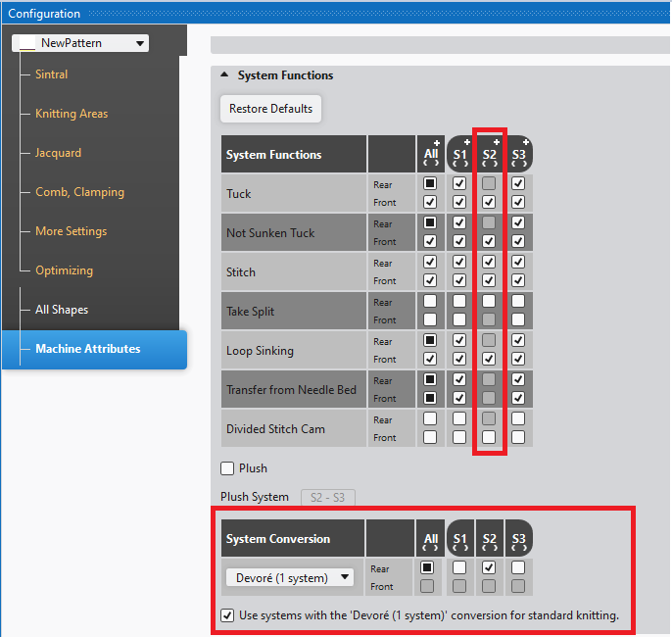This screenshot has height=637, width=672.
Task: Open the Devoré (1 system) dropdown
Action: (x=290, y=577)
